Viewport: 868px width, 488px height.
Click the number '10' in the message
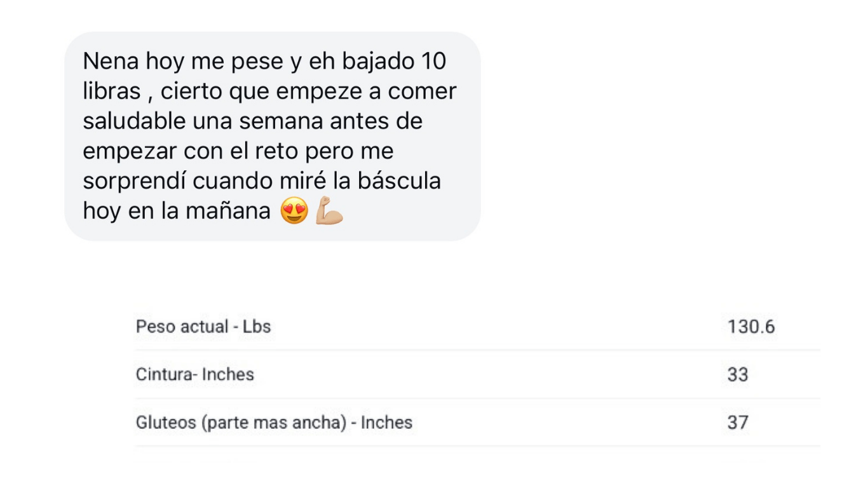tap(433, 61)
